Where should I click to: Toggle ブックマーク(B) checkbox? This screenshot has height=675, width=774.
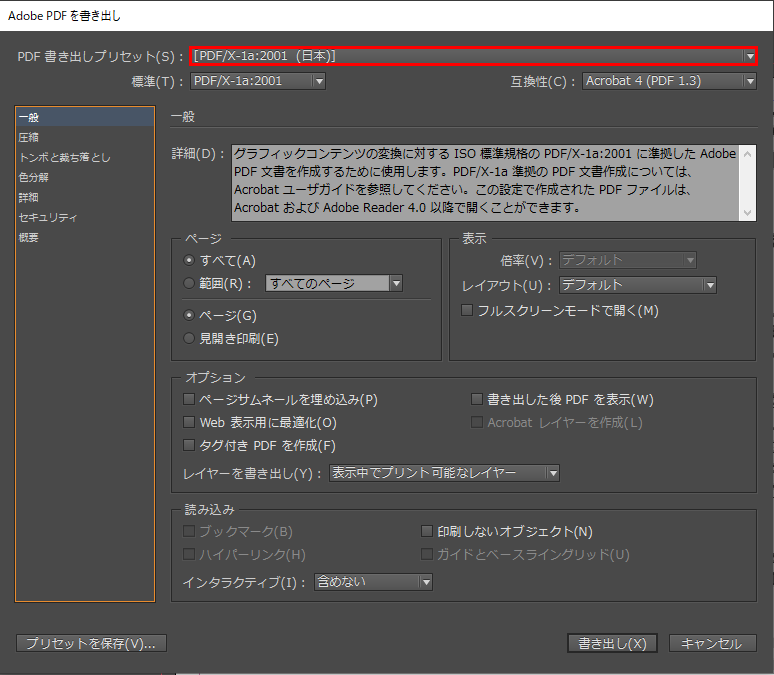click(189, 531)
